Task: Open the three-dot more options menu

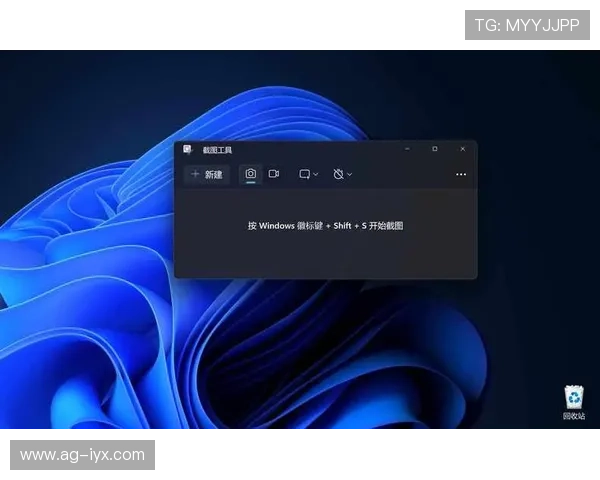Action: 461,174
